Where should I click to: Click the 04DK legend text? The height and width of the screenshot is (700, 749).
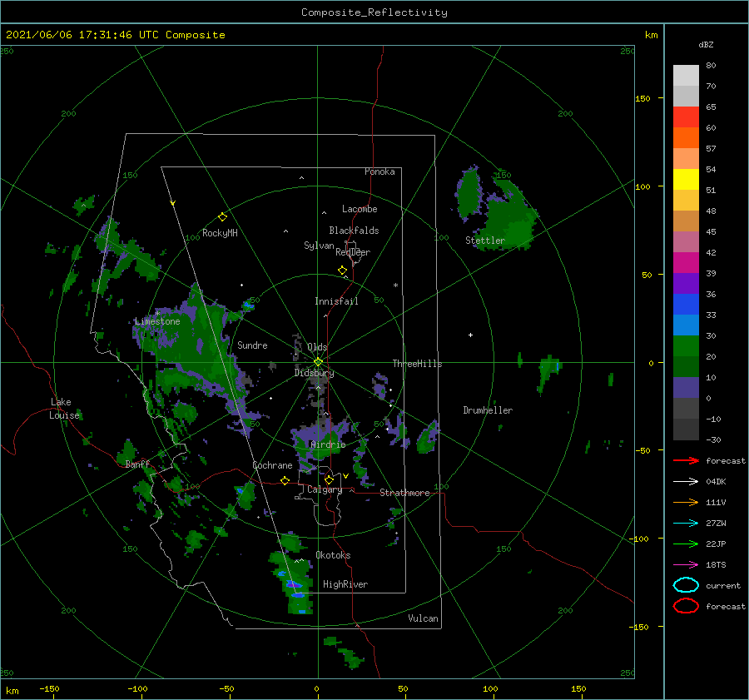[716, 482]
